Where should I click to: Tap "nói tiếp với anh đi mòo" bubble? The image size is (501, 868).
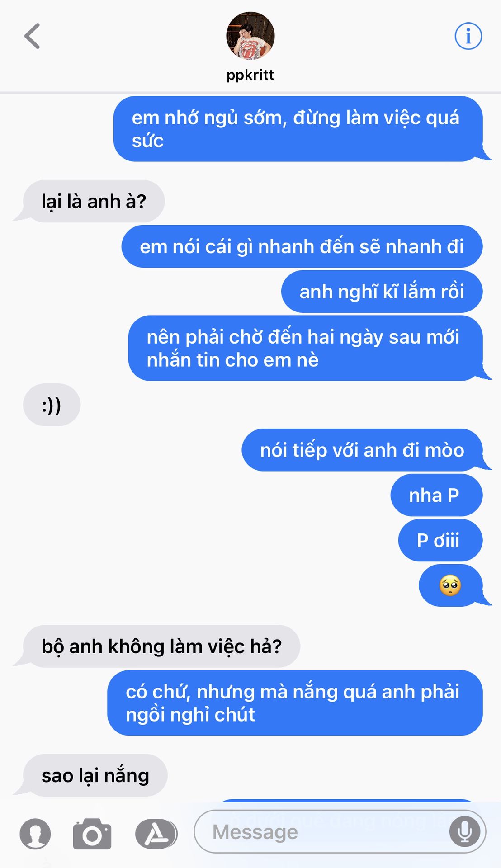[362, 450]
